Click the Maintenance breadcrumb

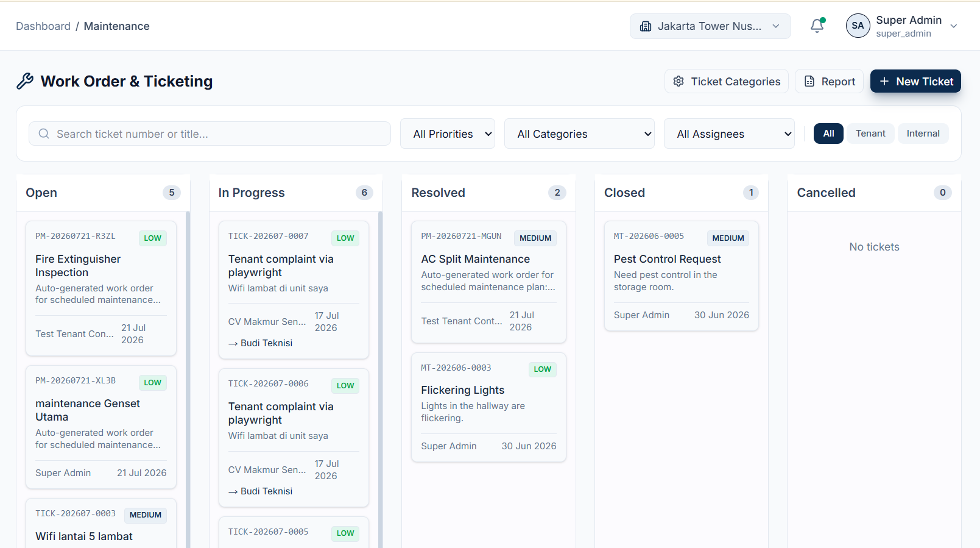coord(116,26)
